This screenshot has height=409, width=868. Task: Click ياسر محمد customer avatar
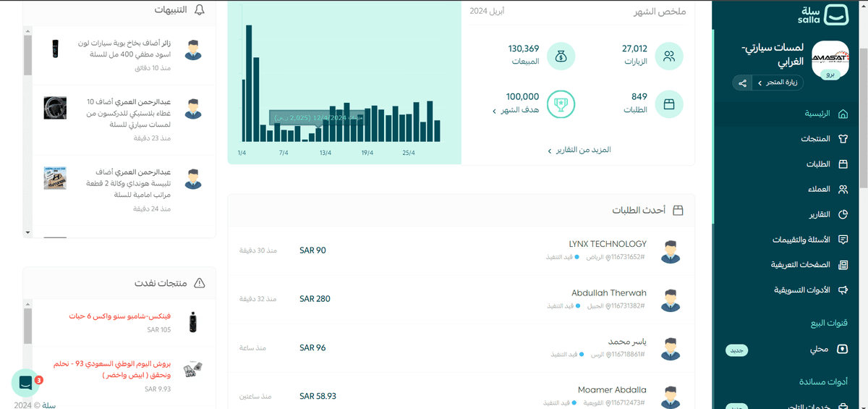[671, 347]
